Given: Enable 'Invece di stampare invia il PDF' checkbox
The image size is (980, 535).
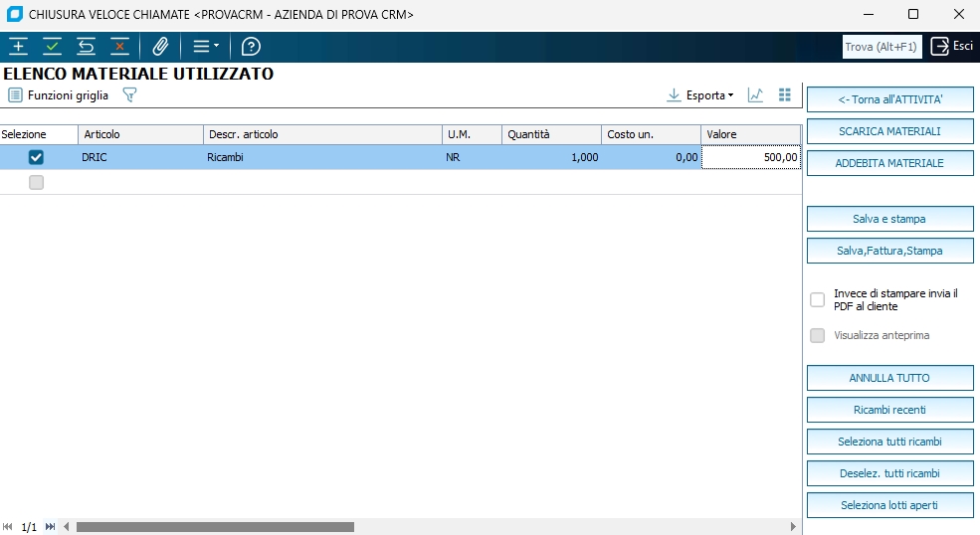Looking at the screenshot, I should click(x=818, y=300).
